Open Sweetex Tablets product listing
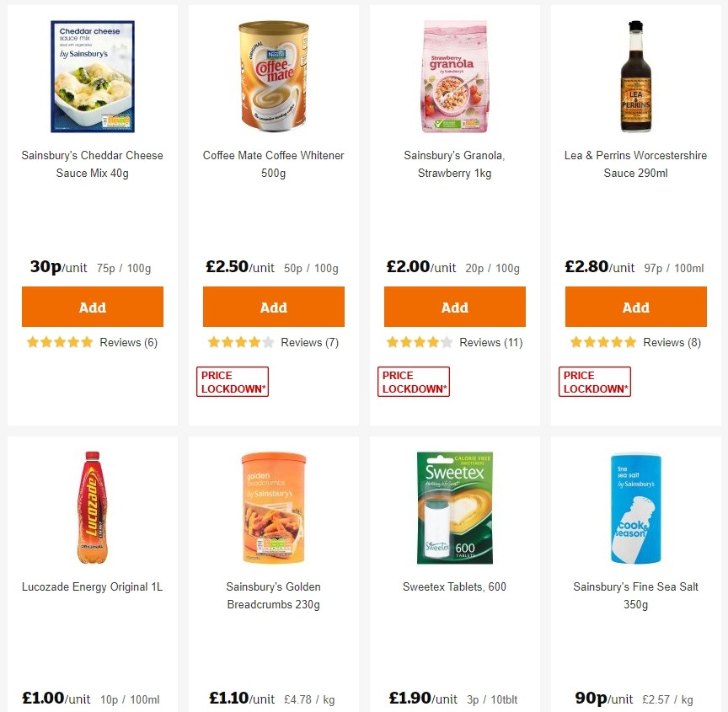The image size is (728, 712). pos(454,586)
